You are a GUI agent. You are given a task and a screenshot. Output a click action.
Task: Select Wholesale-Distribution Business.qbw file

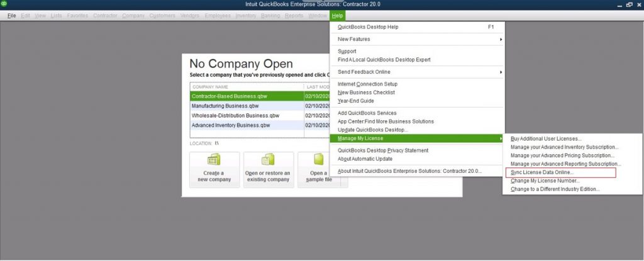[260, 116]
